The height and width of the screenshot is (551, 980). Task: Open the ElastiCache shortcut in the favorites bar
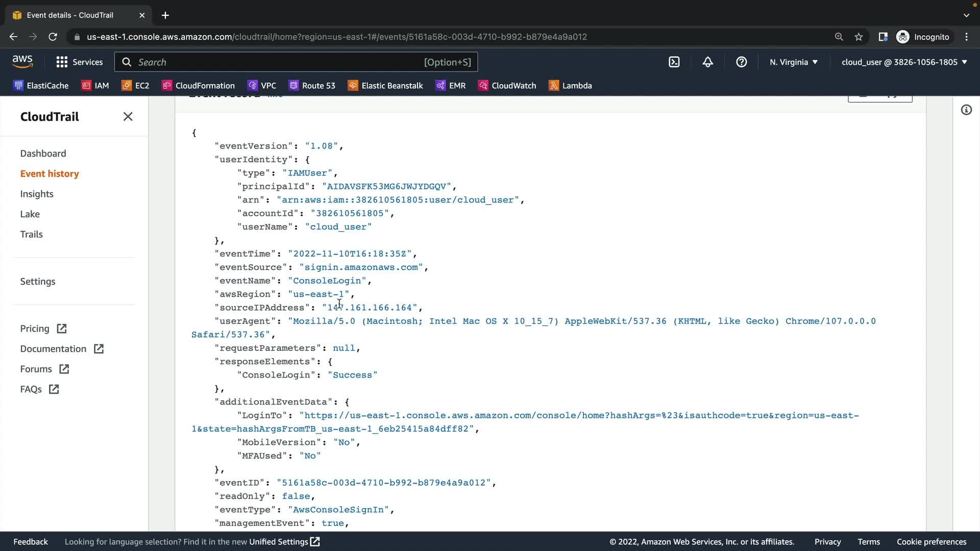click(x=41, y=86)
